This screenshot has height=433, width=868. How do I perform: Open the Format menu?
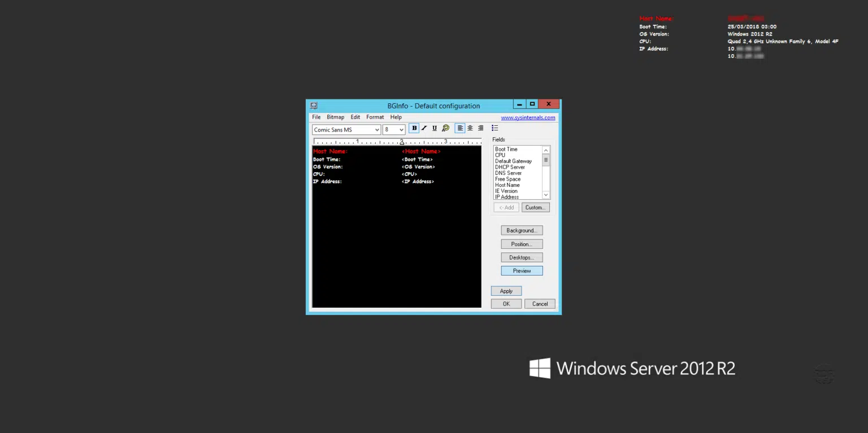(x=375, y=117)
